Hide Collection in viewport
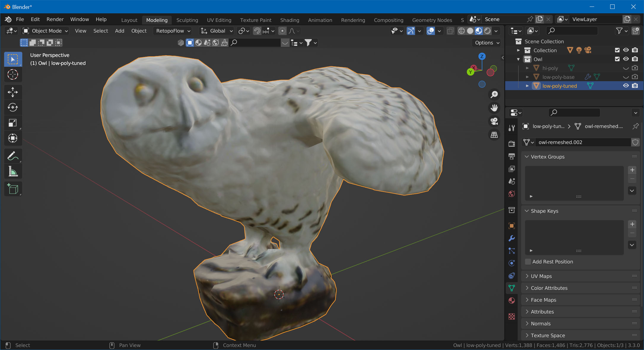Screen dimensions: 644x350 (626, 50)
